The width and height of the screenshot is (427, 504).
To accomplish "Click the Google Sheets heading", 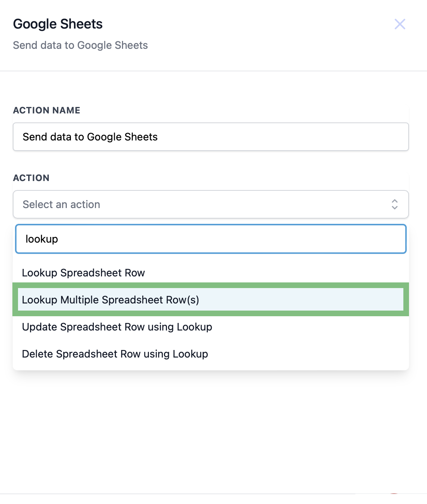I will pos(58,24).
